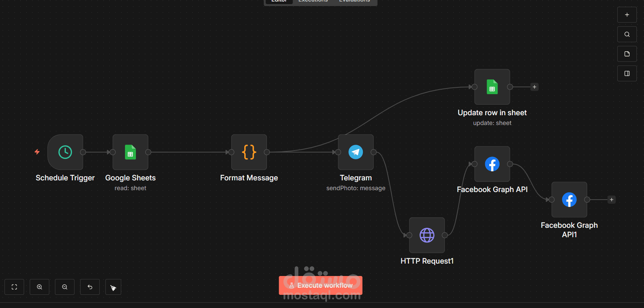The image size is (644, 308).
Task: Open the node search magnifier button
Action: (627, 34)
